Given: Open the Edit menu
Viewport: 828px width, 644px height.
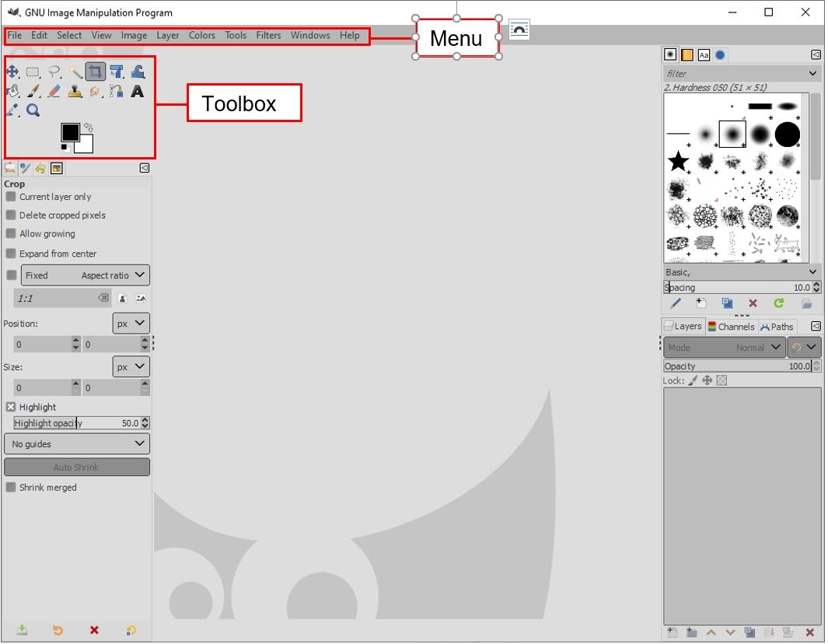Looking at the screenshot, I should [39, 36].
